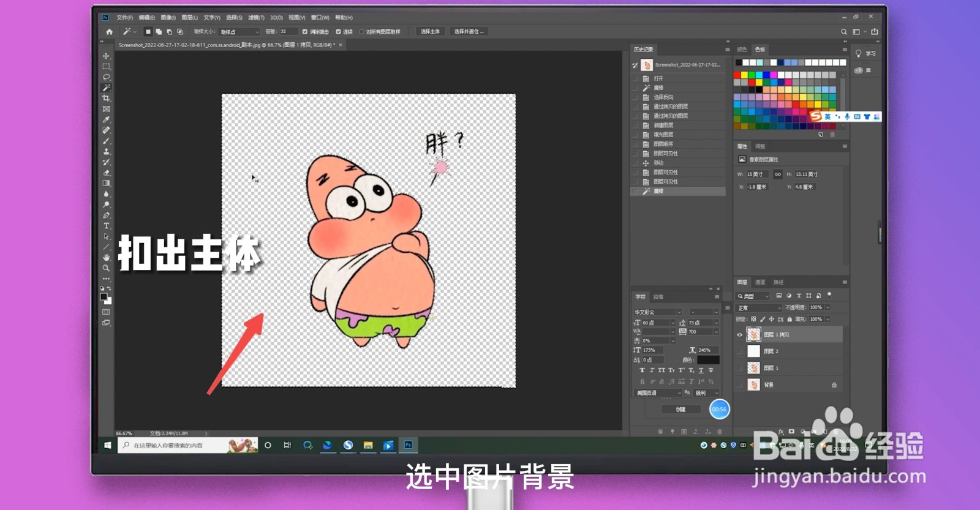Switch to the 颜色 color tab
The image size is (980, 510).
(x=742, y=50)
